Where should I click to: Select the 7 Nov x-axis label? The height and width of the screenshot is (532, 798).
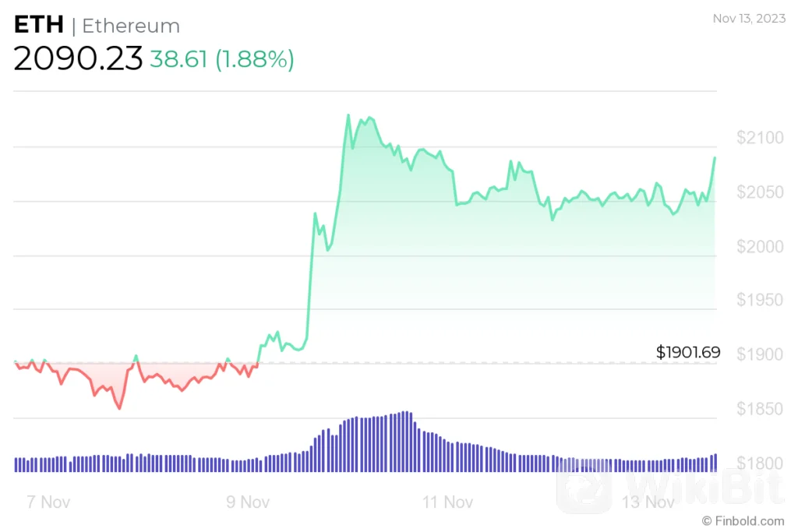(x=48, y=502)
